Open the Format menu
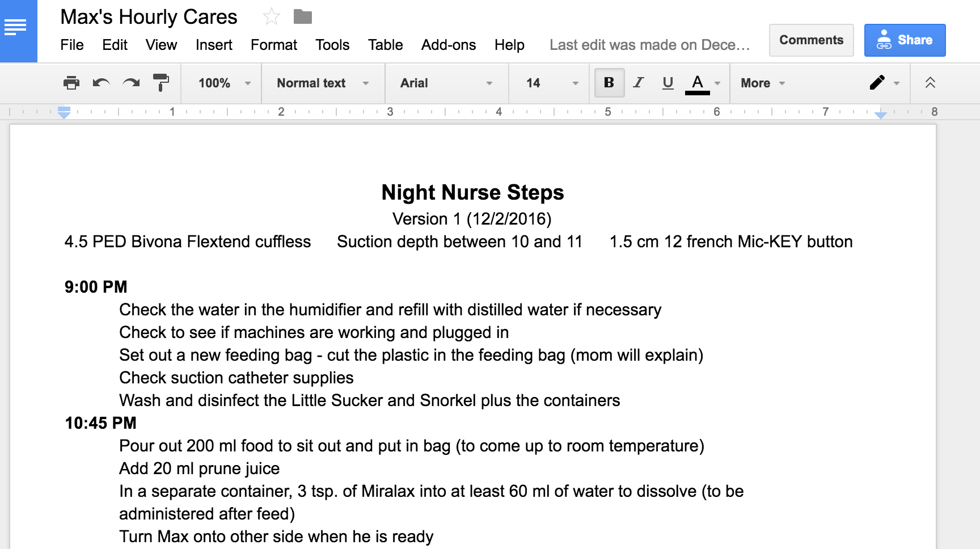 coord(274,45)
